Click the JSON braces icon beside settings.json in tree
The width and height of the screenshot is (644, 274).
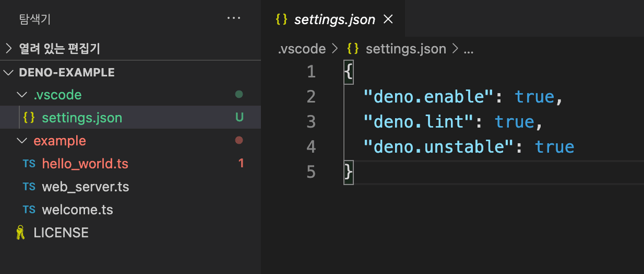tap(30, 117)
